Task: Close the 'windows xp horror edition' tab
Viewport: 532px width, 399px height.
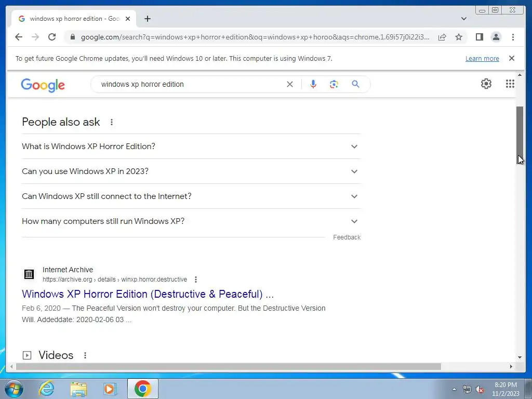Action: point(128,19)
